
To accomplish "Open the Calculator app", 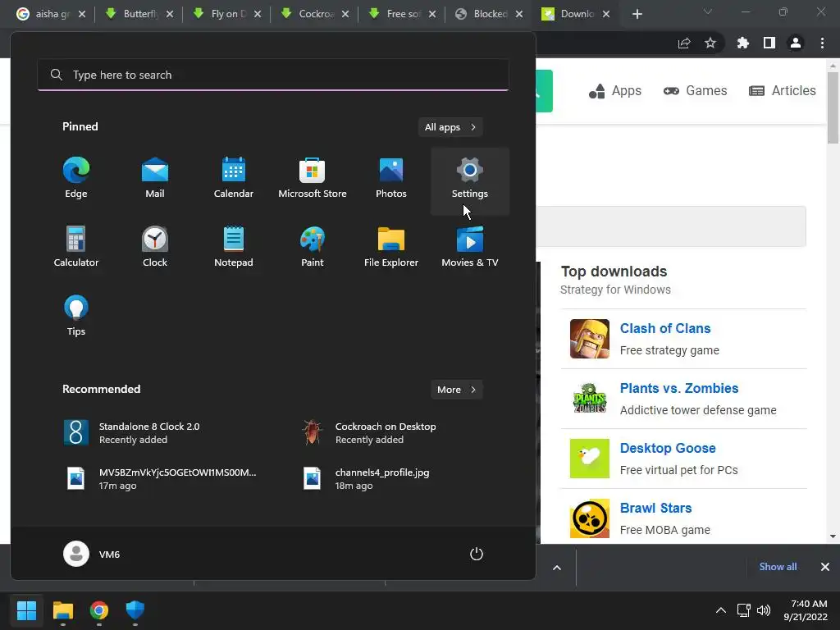I will [x=76, y=248].
